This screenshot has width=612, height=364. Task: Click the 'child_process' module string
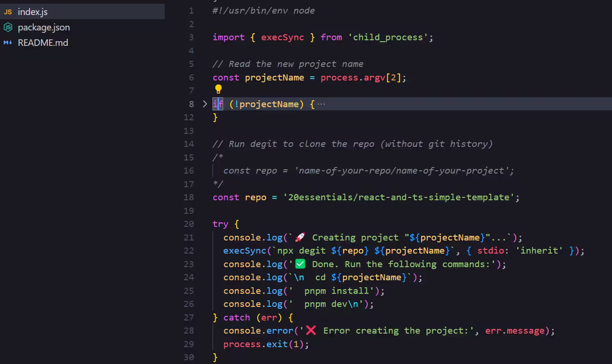pyautogui.click(x=388, y=37)
